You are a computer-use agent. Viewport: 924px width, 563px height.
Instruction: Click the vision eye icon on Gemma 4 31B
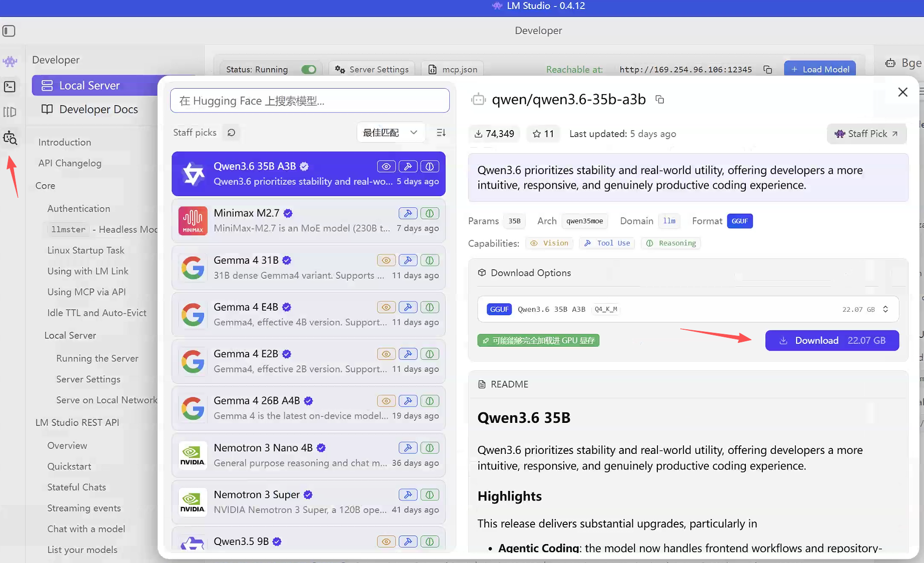click(386, 260)
